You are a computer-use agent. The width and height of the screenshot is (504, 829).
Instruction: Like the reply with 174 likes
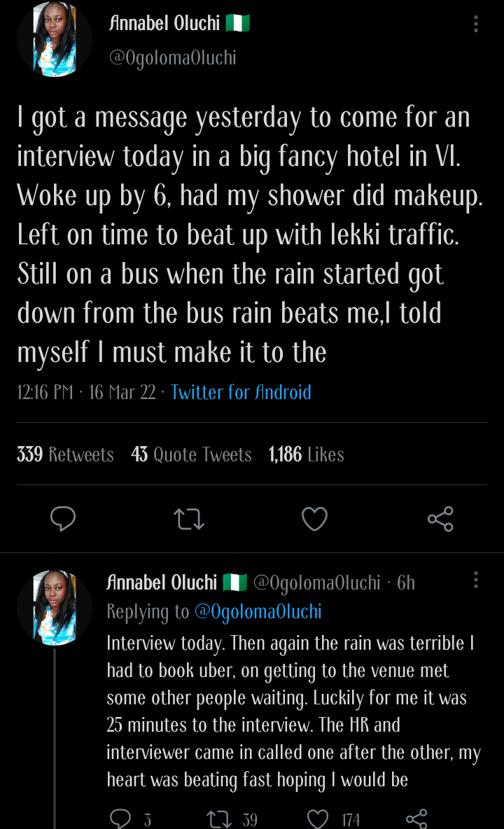click(x=318, y=818)
